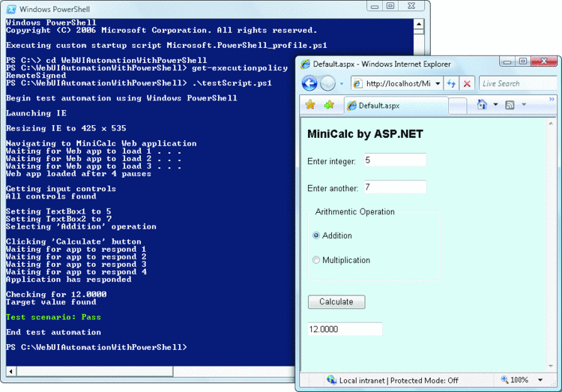Click the 'Target value found' line
Viewport: 562px width, 392px height.
coord(51,302)
